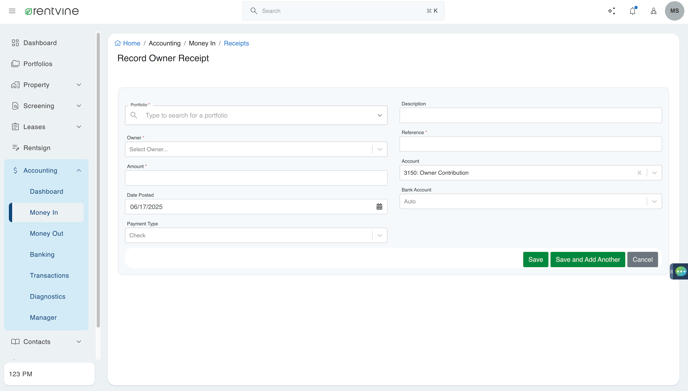
Task: Open the MS user avatar
Action: [674, 11]
